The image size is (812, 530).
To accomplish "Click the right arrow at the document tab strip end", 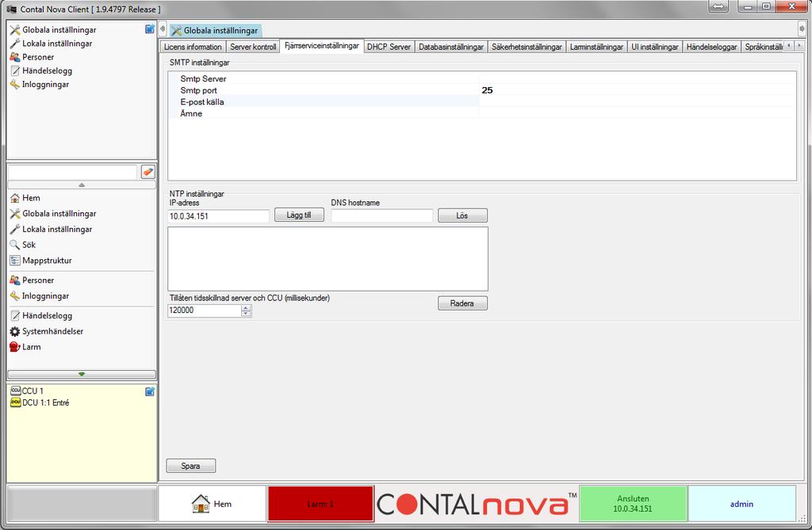I will pyautogui.click(x=802, y=29).
